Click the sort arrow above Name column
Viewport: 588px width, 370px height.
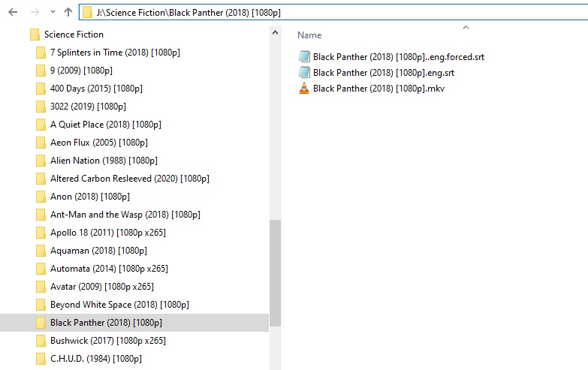click(466, 27)
